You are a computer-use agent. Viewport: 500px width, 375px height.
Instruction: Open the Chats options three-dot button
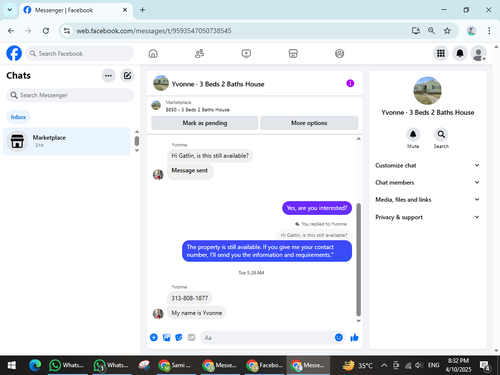click(108, 76)
